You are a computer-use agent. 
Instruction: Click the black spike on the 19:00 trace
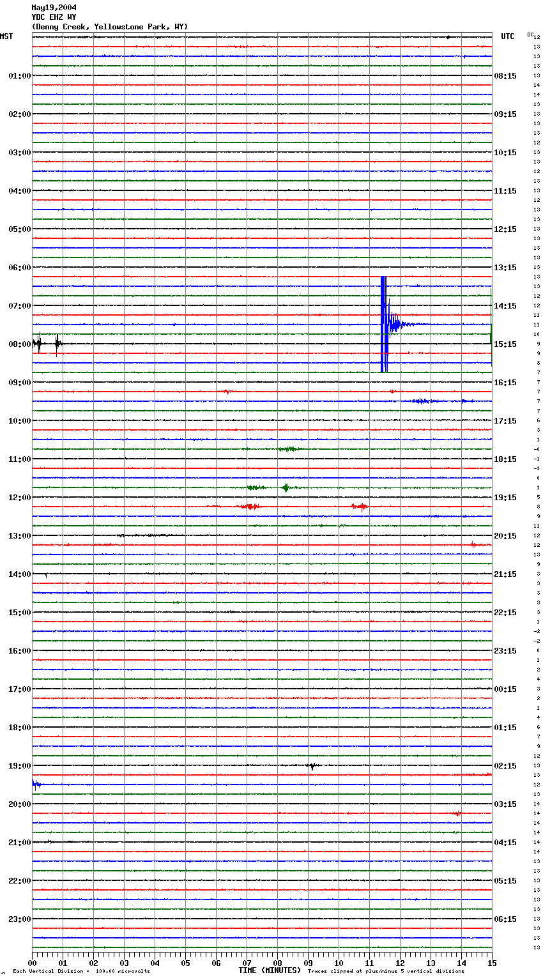(312, 765)
